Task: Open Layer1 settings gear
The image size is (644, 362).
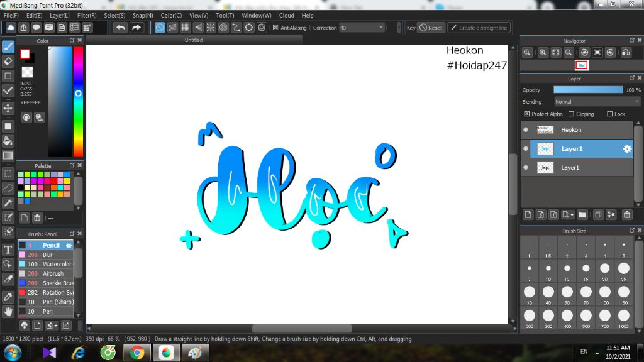Action: point(627,149)
